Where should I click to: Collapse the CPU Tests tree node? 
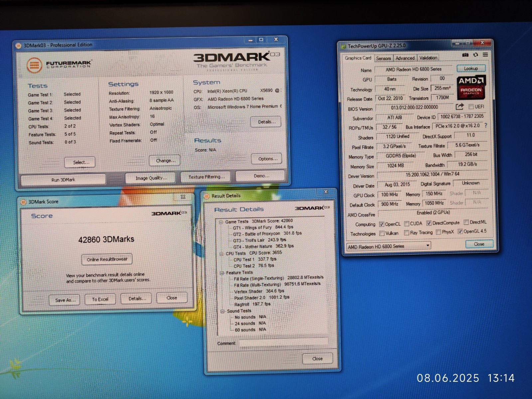[x=221, y=254]
